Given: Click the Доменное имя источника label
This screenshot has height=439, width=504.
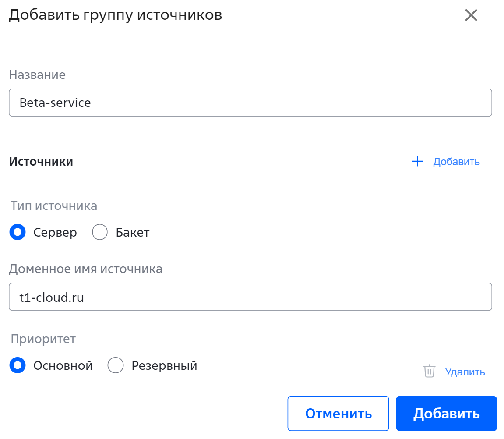Looking at the screenshot, I should [x=85, y=269].
